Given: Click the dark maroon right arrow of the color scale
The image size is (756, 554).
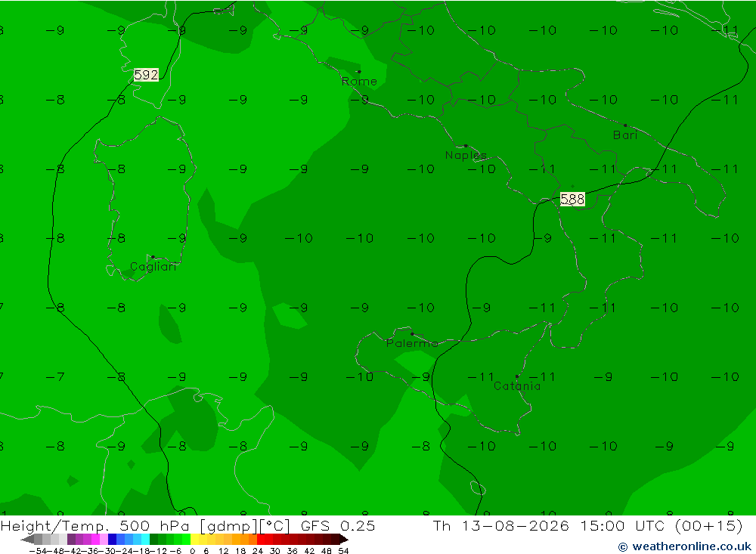Looking at the screenshot, I should [x=344, y=539].
